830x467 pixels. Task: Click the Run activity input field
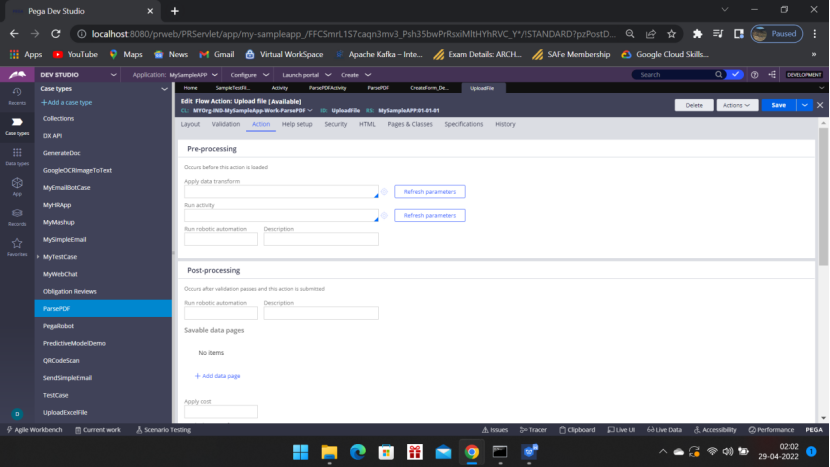[x=281, y=215]
